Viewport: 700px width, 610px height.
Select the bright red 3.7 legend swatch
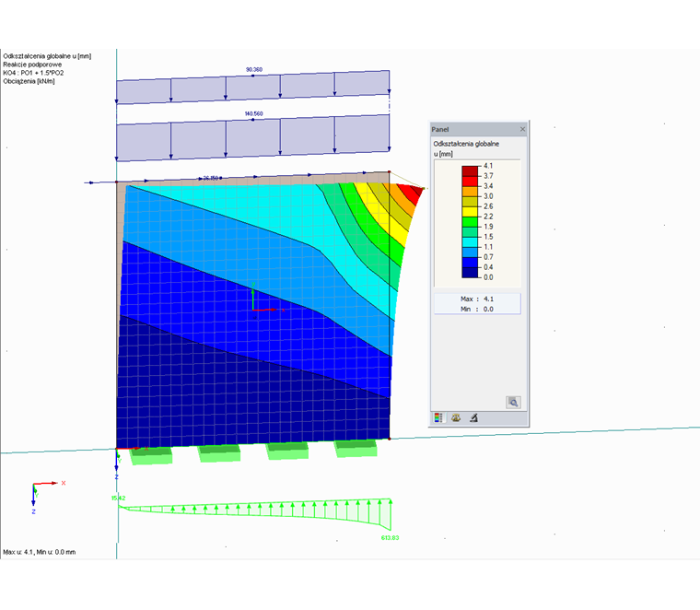[x=470, y=182]
